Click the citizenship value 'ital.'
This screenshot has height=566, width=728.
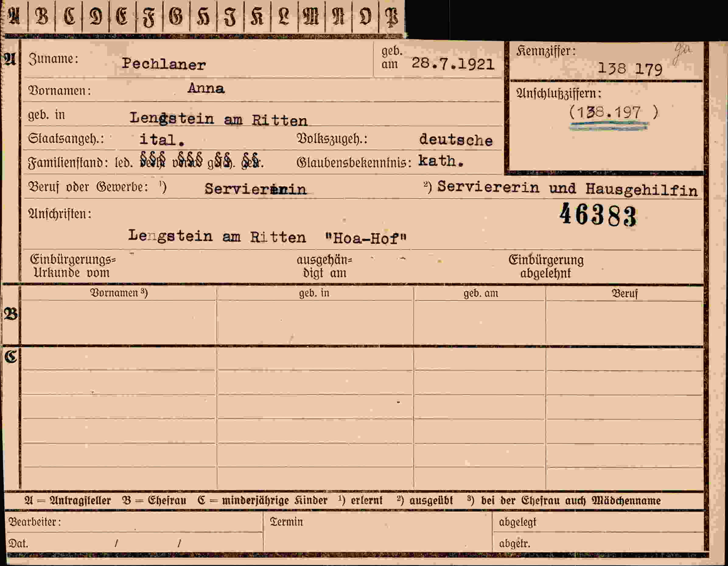click(162, 140)
